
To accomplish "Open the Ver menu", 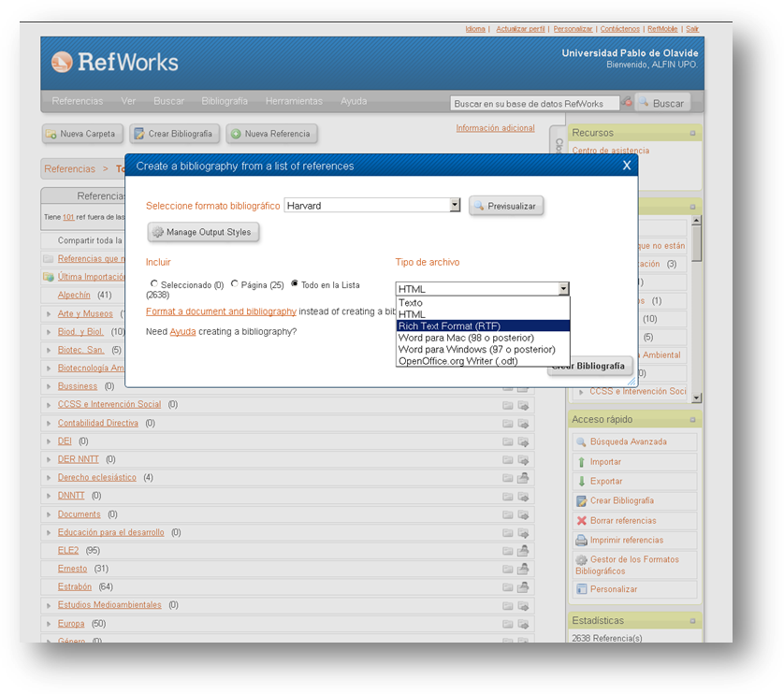I will coord(128,101).
